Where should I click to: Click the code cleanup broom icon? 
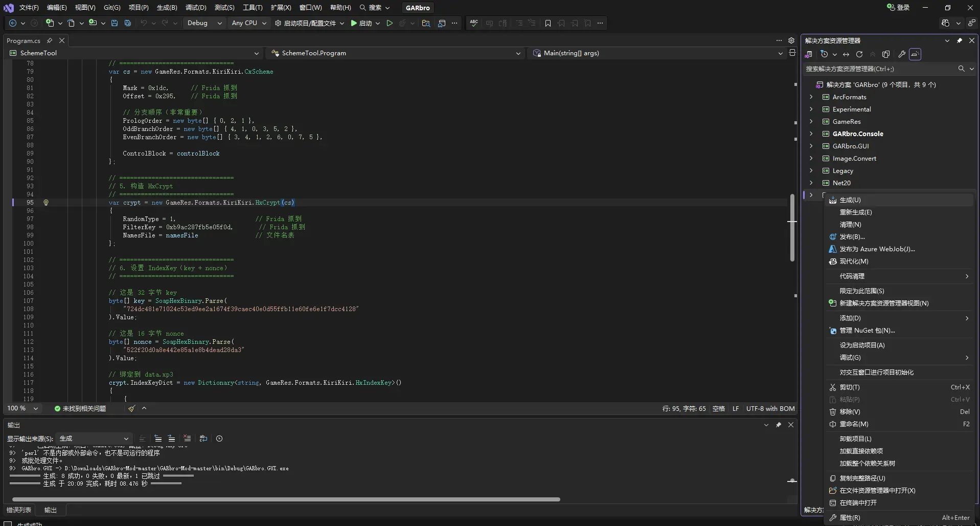click(132, 408)
